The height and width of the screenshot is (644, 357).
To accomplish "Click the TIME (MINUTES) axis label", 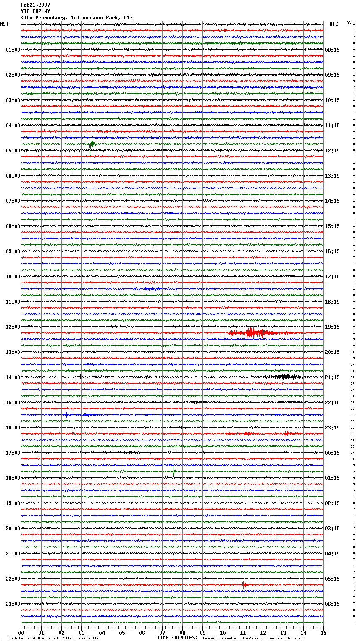I will [177, 638].
